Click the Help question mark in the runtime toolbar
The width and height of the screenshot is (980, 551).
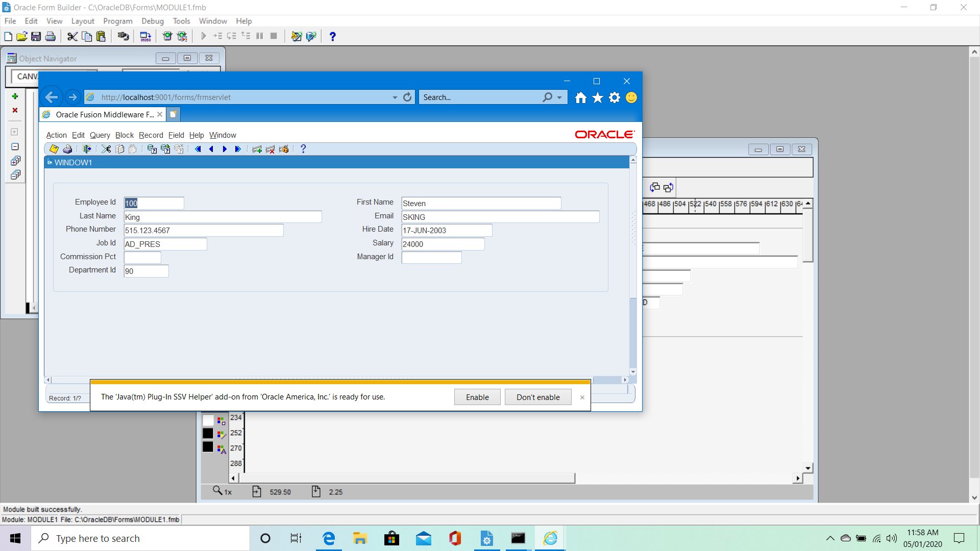(x=303, y=149)
